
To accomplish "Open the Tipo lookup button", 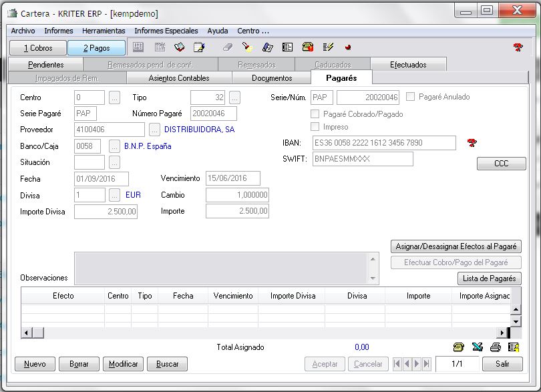I will [234, 97].
